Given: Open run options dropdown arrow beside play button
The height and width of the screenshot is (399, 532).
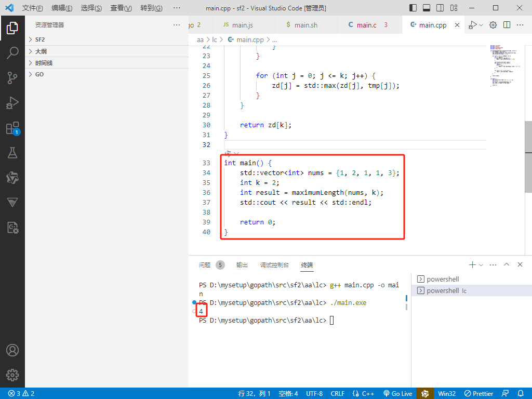Looking at the screenshot, I should coord(481,25).
